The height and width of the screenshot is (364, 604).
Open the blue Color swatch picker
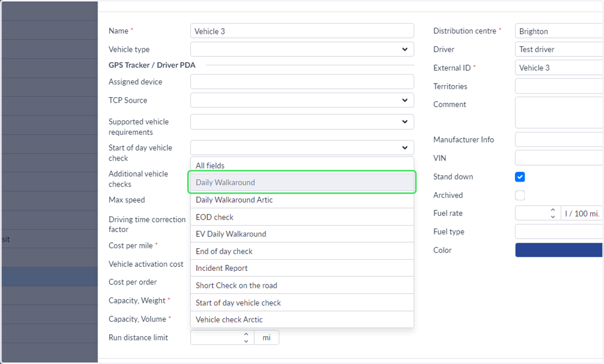(559, 250)
